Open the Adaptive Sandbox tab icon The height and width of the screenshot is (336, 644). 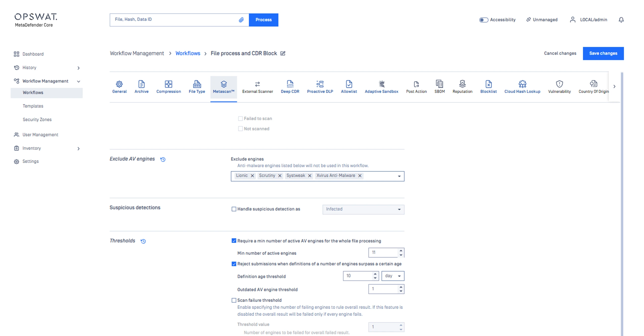tap(381, 84)
